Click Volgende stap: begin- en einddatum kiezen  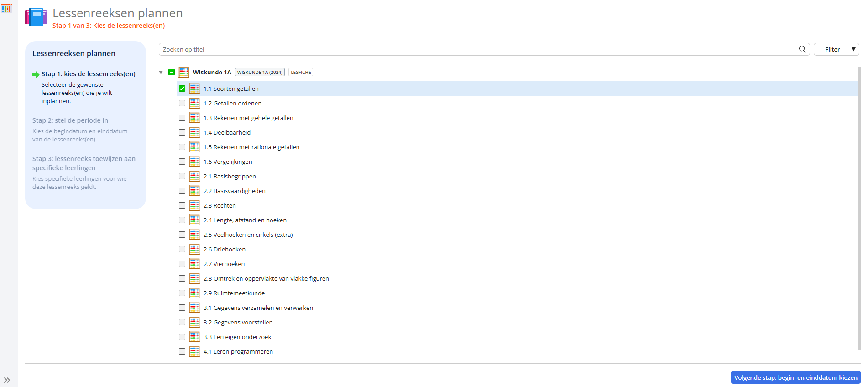coord(795,377)
